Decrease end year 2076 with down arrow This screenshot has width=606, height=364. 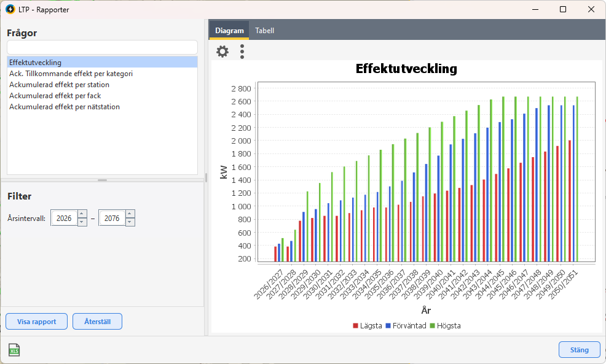tap(130, 222)
